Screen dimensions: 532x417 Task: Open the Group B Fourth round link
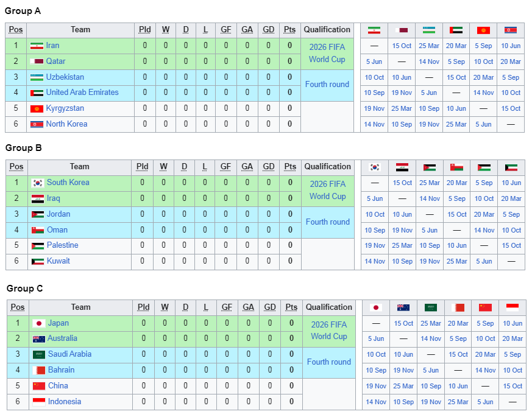(x=328, y=222)
